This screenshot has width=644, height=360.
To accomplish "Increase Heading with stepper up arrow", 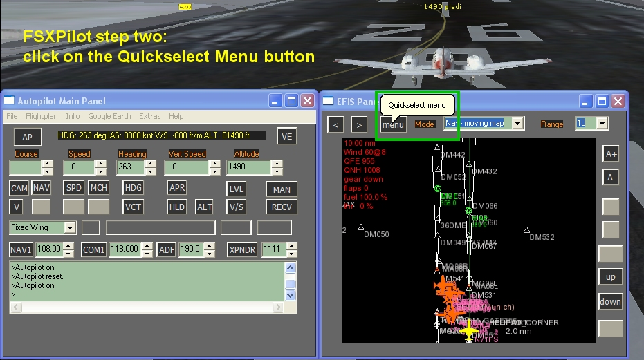I will coord(151,163).
